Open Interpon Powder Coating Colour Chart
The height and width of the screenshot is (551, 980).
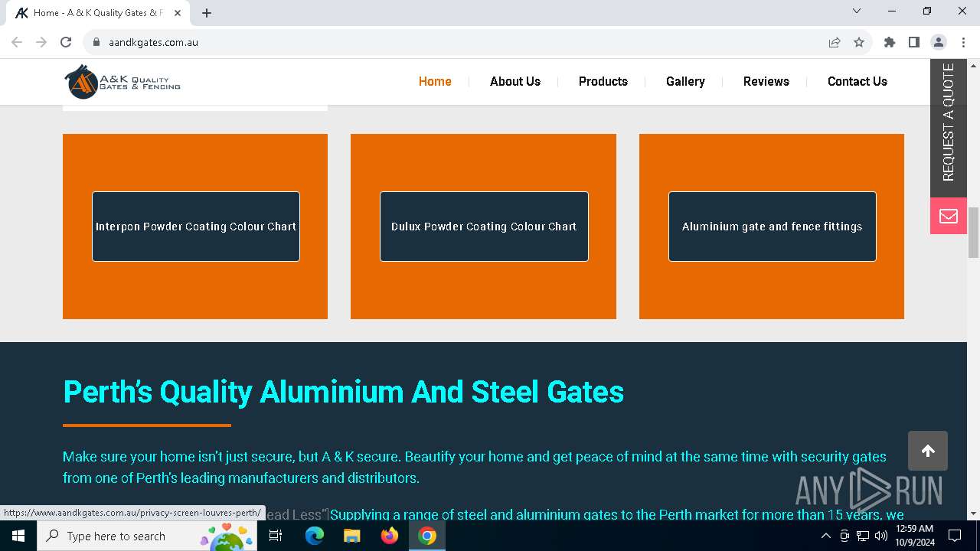pyautogui.click(x=196, y=227)
